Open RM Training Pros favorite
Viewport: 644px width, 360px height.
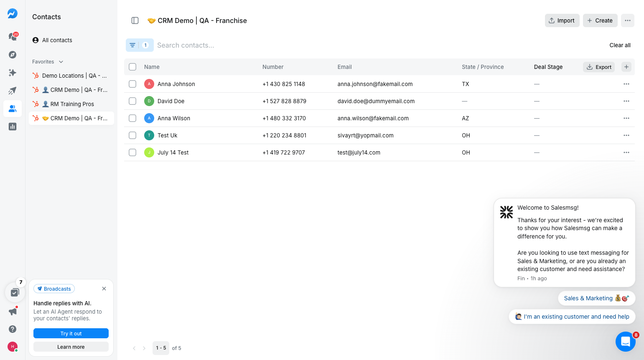coord(71,104)
